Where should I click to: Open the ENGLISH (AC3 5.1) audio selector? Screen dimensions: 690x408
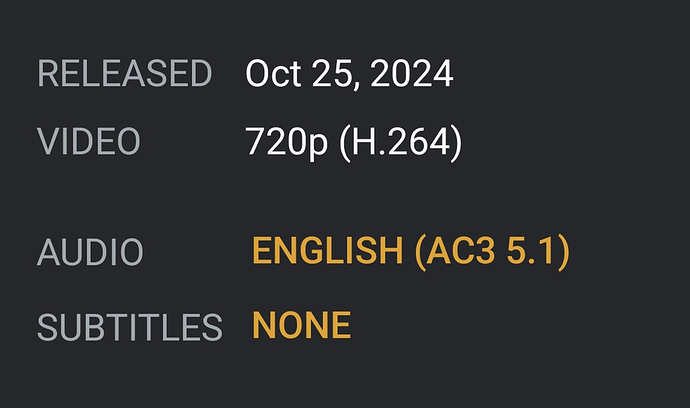point(410,251)
